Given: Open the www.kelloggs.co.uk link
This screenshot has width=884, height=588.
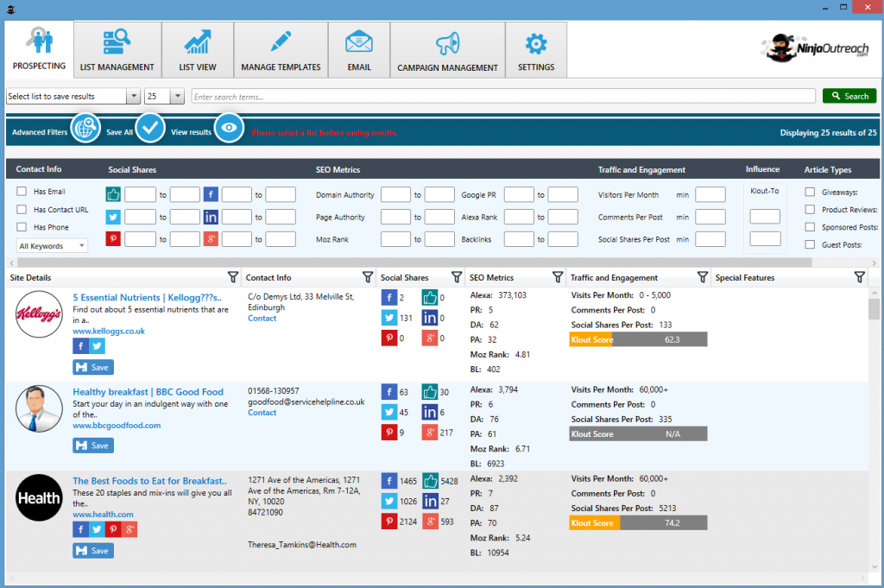Looking at the screenshot, I should (109, 331).
